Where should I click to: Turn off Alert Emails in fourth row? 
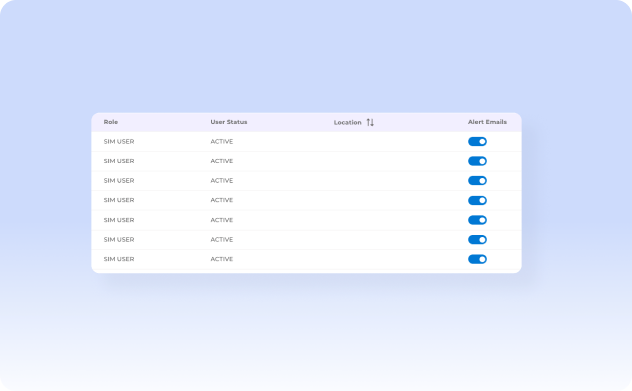point(477,200)
